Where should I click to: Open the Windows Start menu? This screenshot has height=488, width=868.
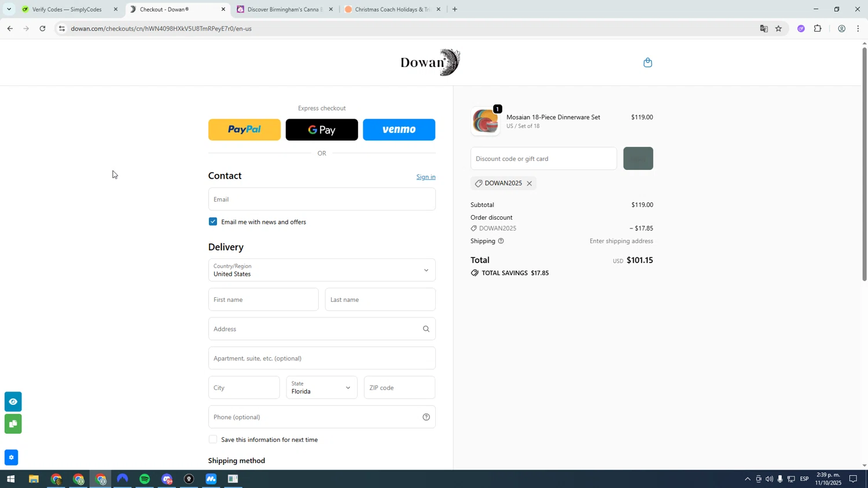(10, 479)
